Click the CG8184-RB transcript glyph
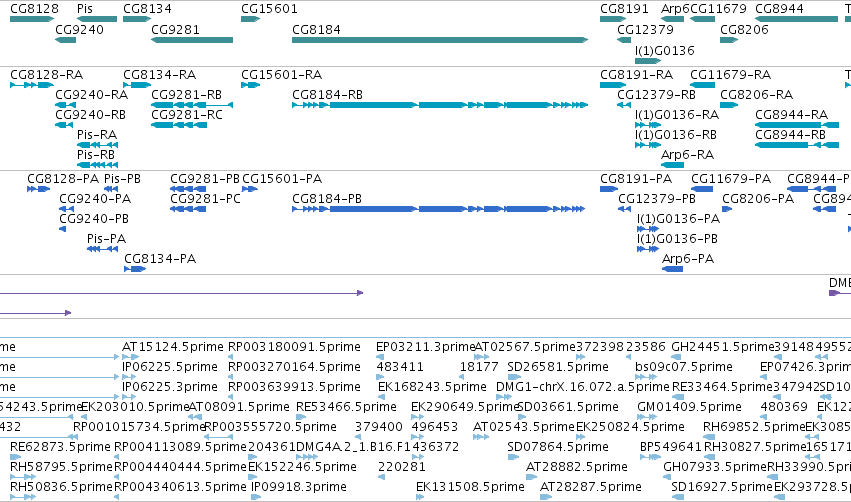 point(440,105)
